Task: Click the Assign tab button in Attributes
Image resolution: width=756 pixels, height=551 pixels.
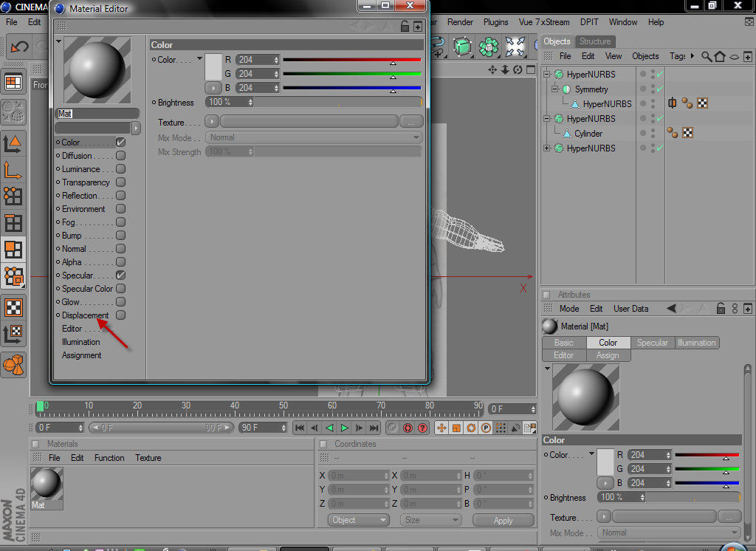Action: 608,355
